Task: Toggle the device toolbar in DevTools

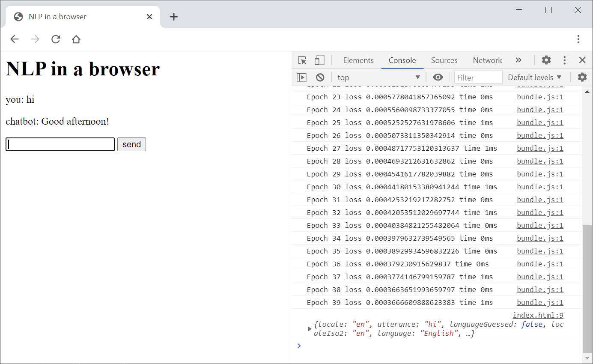Action: point(319,60)
